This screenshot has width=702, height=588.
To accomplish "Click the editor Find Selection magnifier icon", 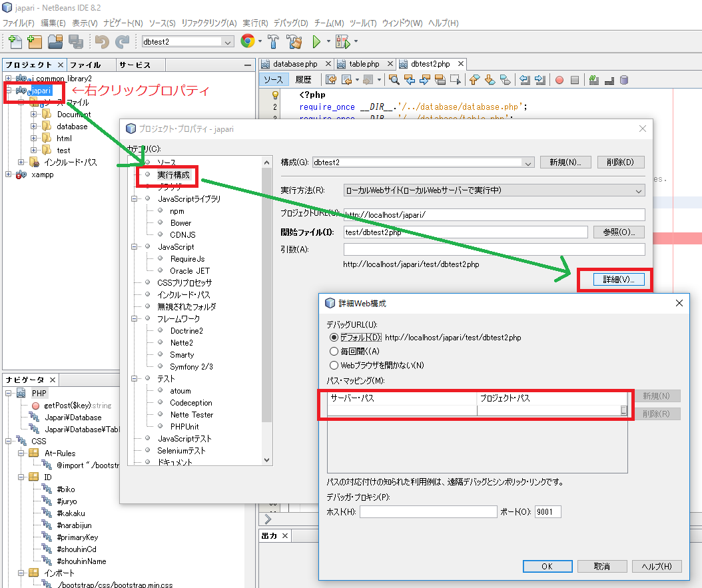I will tap(394, 80).
